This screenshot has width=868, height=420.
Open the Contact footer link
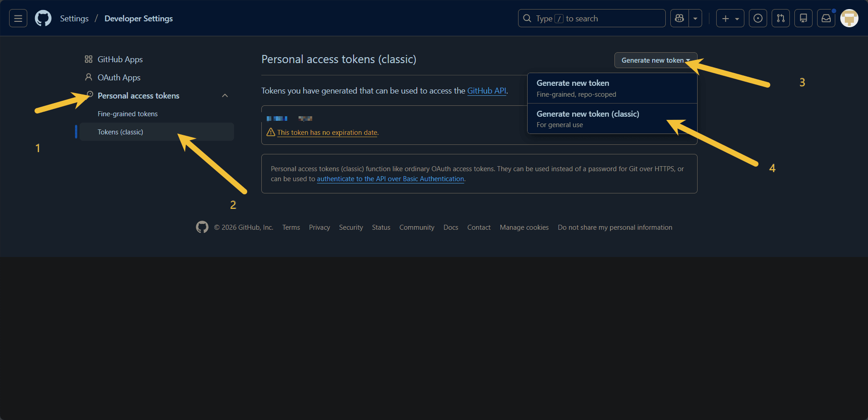[479, 227]
